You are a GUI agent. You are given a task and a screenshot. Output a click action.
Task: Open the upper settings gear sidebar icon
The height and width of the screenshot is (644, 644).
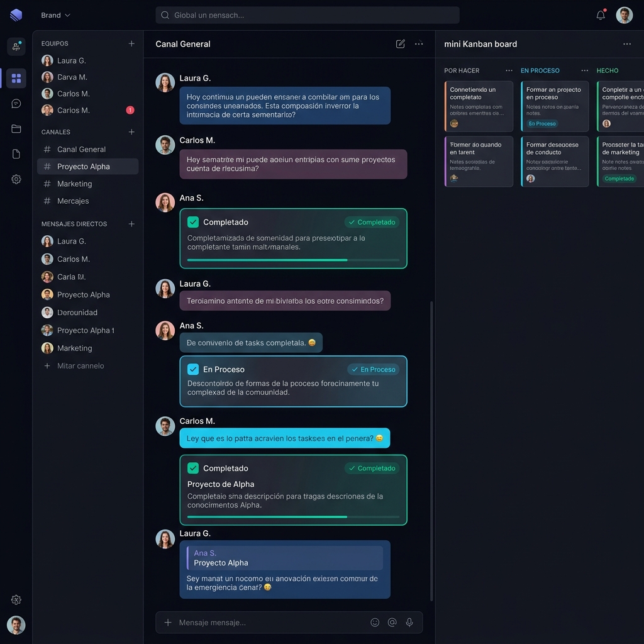click(x=16, y=179)
